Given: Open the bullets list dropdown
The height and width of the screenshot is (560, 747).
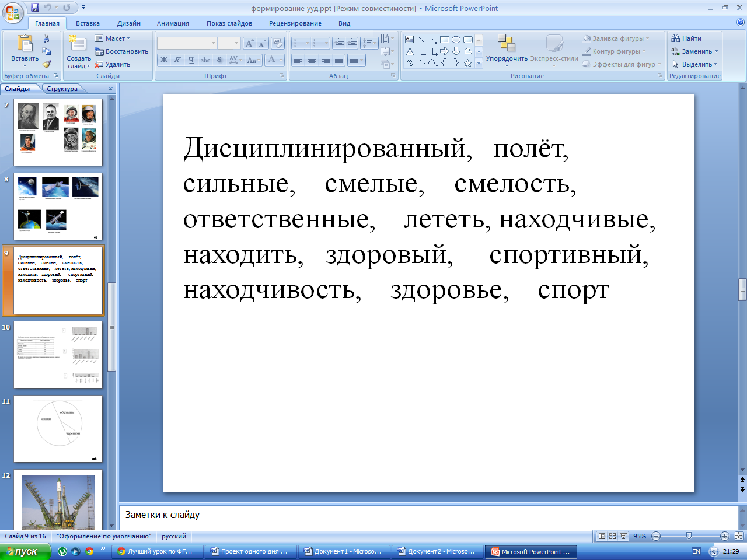Looking at the screenshot, I should (300, 43).
